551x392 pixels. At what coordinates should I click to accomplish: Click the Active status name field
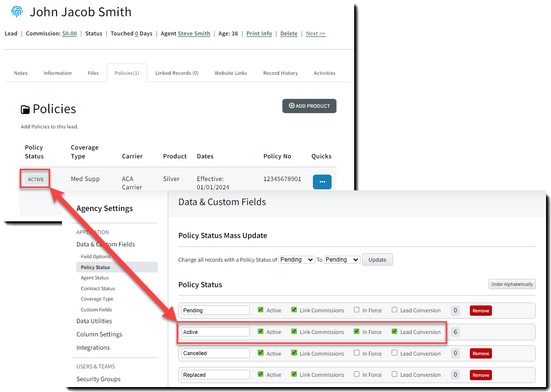(x=215, y=332)
